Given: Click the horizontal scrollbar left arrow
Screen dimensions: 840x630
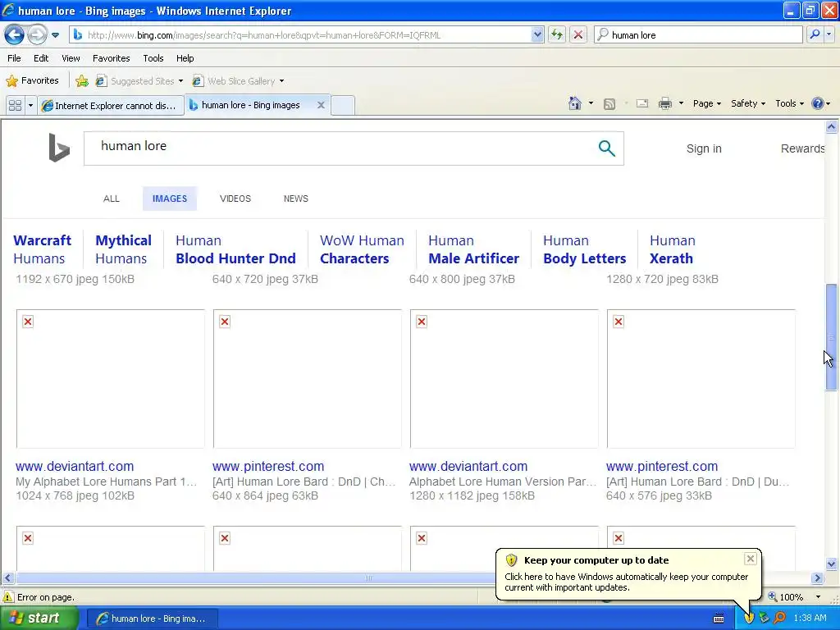Looking at the screenshot, I should tap(7, 577).
